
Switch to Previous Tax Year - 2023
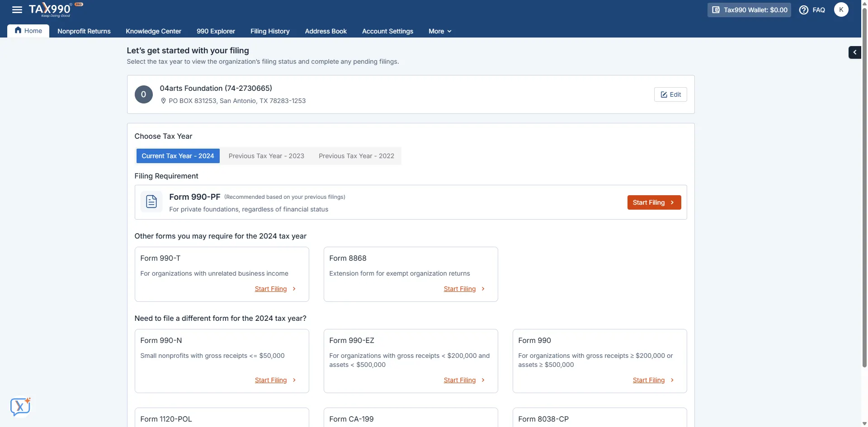[266, 156]
